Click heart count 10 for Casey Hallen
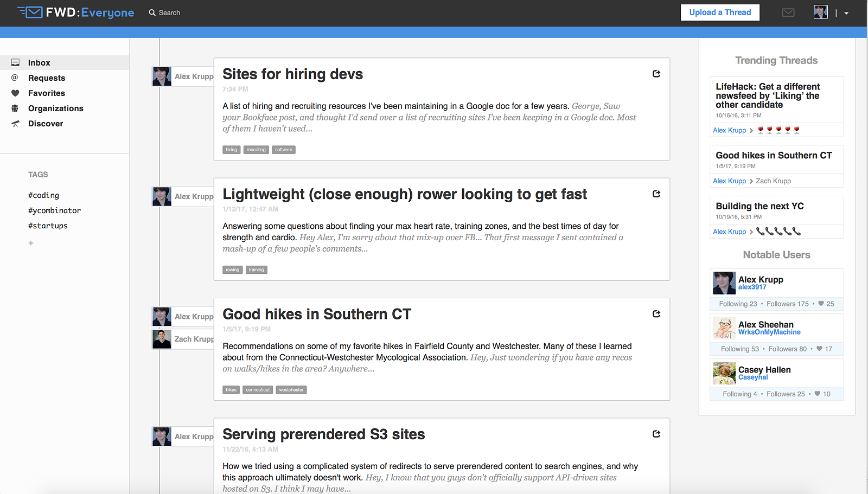868x494 pixels. click(x=822, y=394)
